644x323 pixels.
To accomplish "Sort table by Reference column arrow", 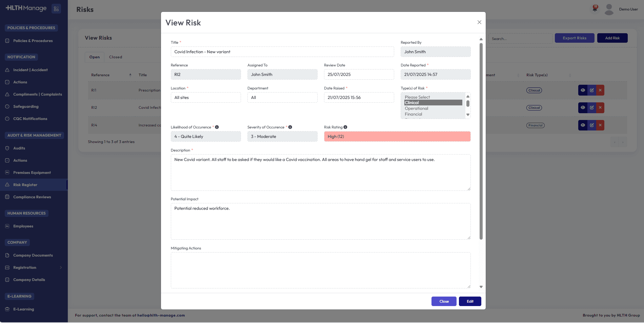I will pyautogui.click(x=130, y=75).
